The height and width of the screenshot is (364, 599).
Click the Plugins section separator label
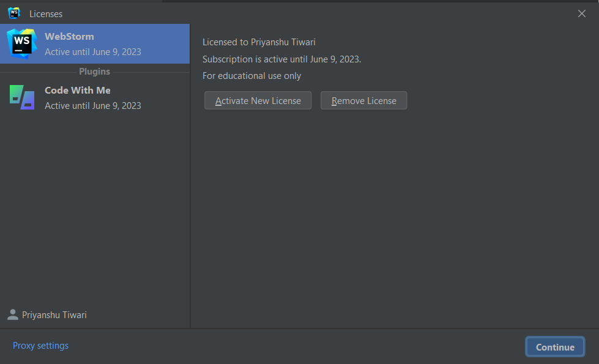pyautogui.click(x=94, y=72)
